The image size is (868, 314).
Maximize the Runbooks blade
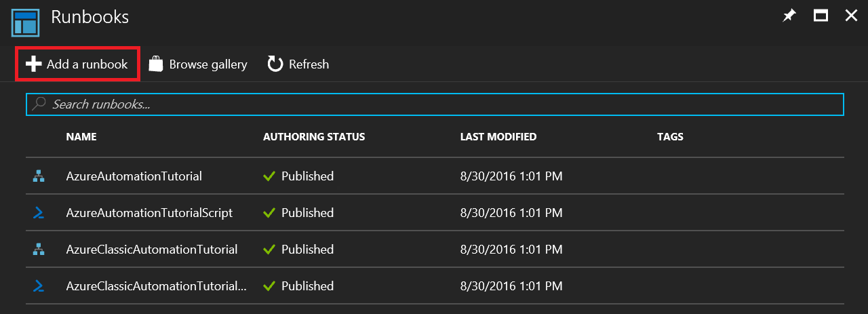coord(821,16)
